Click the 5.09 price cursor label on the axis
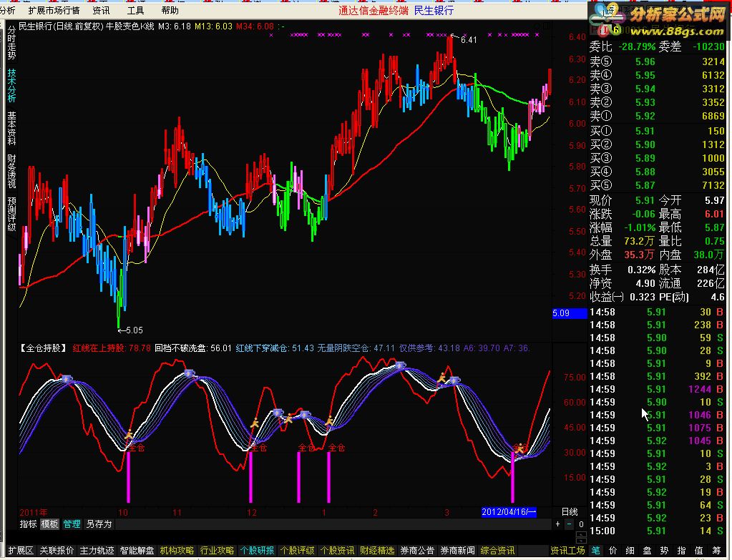This screenshot has height=560, width=732. (569, 313)
